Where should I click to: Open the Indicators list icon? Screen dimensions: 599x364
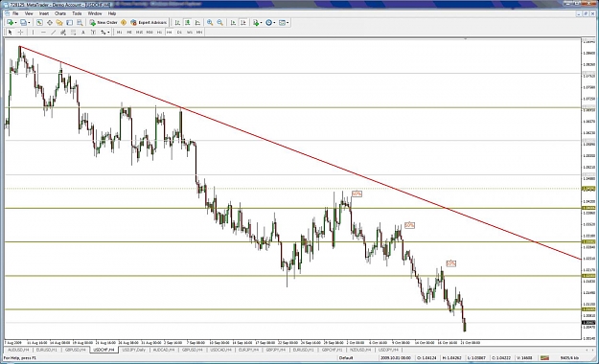(x=256, y=23)
